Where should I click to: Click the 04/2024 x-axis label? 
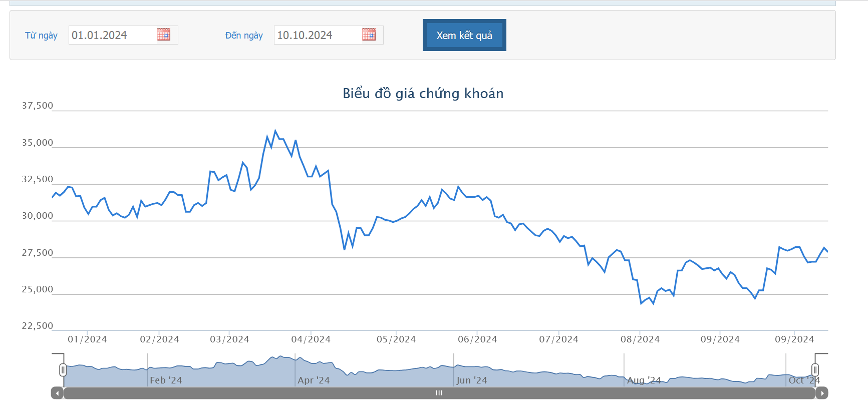pos(311,339)
